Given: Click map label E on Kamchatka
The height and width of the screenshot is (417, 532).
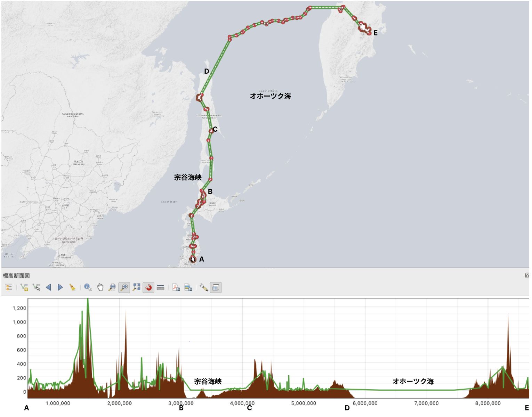Looking at the screenshot, I should [376, 33].
